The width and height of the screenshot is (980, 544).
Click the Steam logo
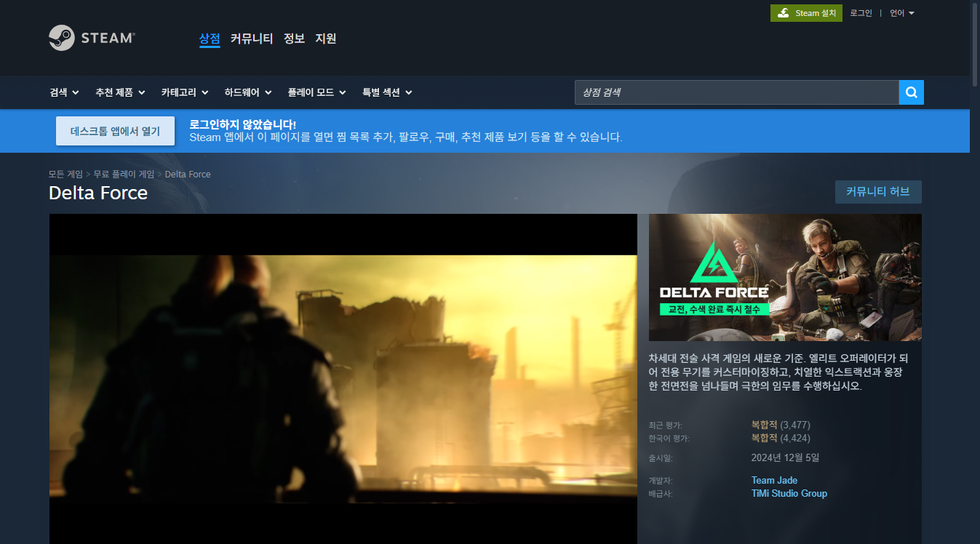point(92,38)
